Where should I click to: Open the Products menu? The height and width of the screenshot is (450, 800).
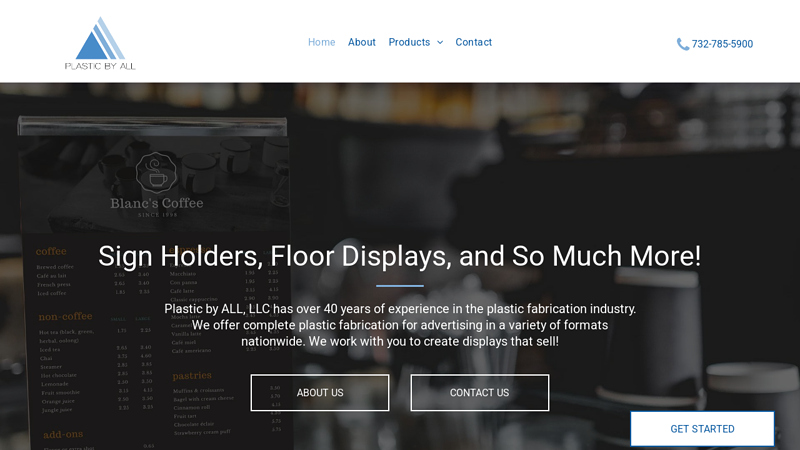409,42
